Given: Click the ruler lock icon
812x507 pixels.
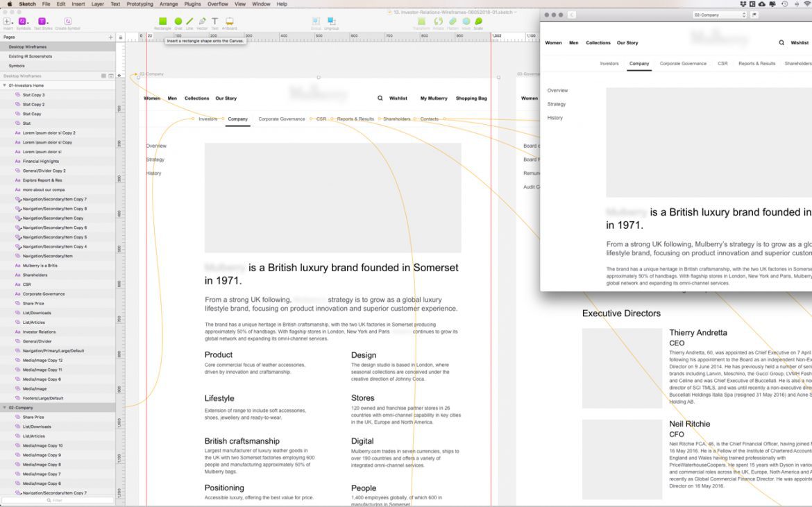Looking at the screenshot, I should (x=120, y=37).
